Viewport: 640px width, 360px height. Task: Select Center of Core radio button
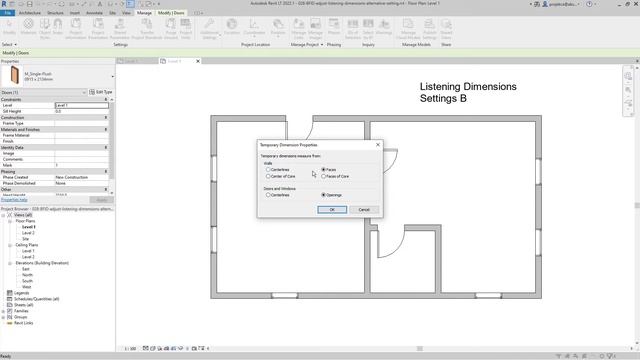(268, 176)
